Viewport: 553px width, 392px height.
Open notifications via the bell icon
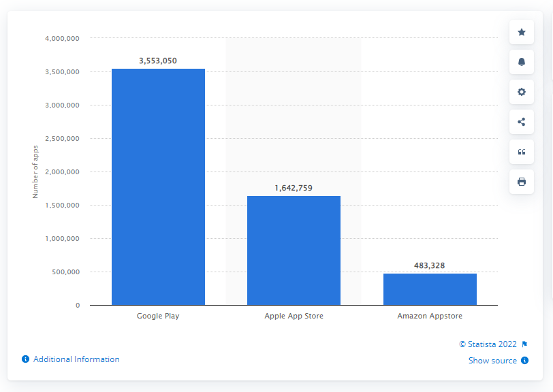521,62
